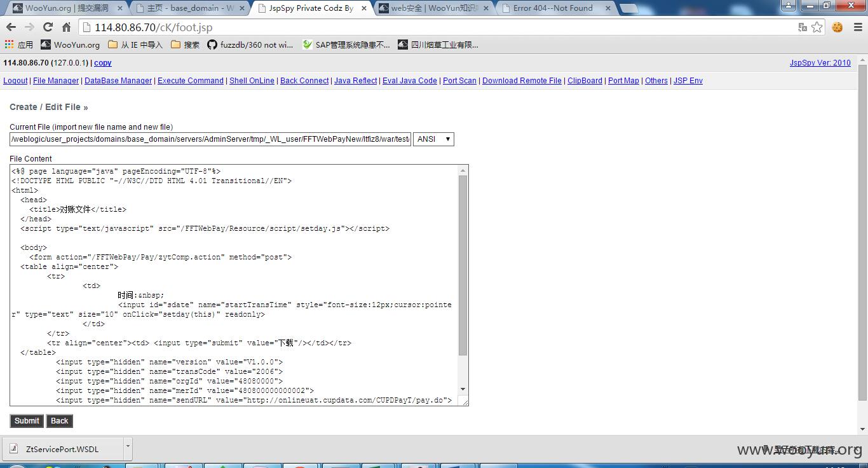Open the Port Scan link

point(459,81)
